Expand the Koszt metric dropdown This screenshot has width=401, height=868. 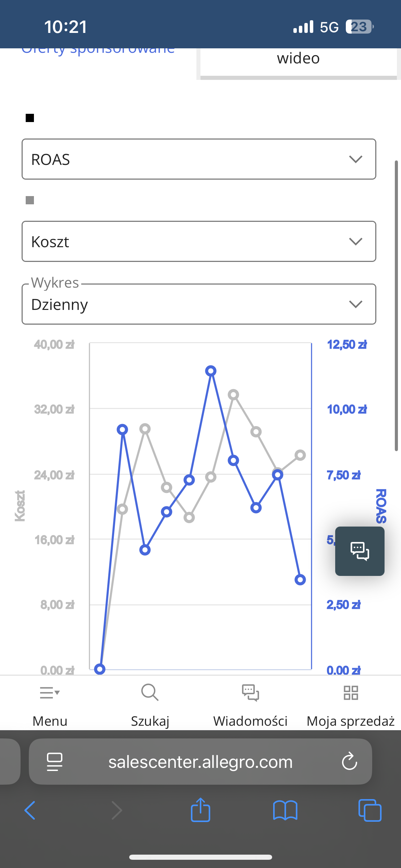coord(199,241)
